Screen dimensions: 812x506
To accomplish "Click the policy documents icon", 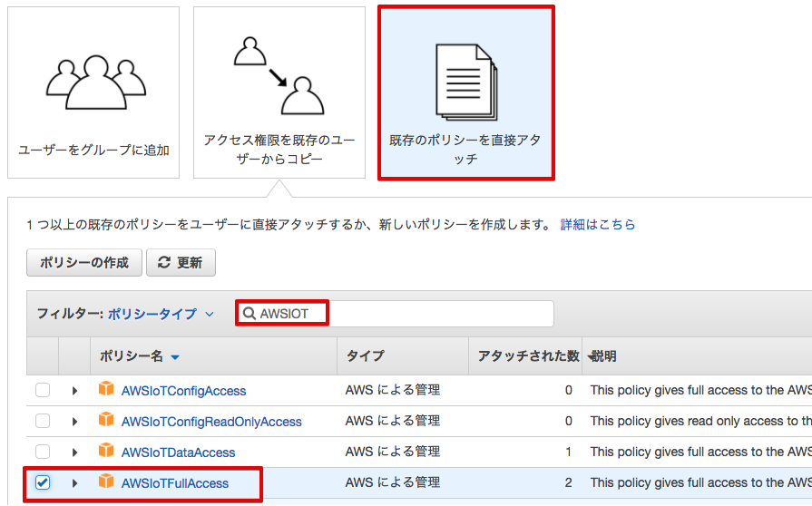I will click(x=466, y=83).
